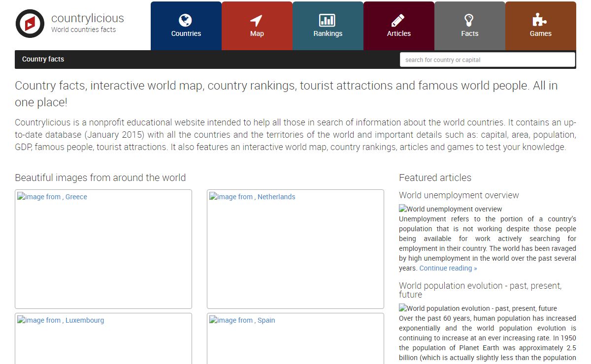Click the globe icon in Countries tab
The image size is (591, 364).
pyautogui.click(x=186, y=20)
